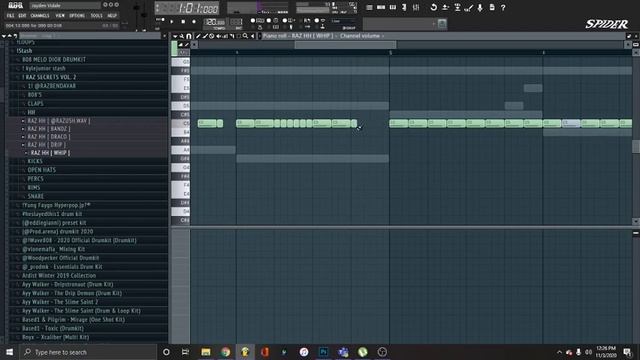Screen dimensions: 640x360
Task: Expand the KICKS folder
Action: pos(35,161)
